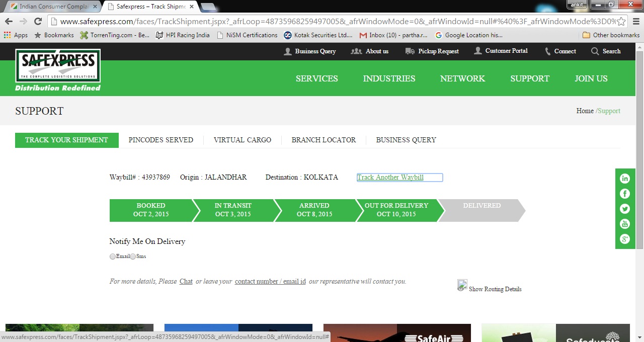Click the Twitter bird icon

(x=625, y=209)
